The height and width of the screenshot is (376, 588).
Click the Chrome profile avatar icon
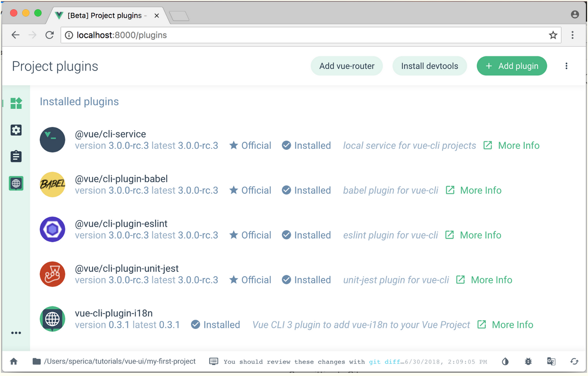575,15
